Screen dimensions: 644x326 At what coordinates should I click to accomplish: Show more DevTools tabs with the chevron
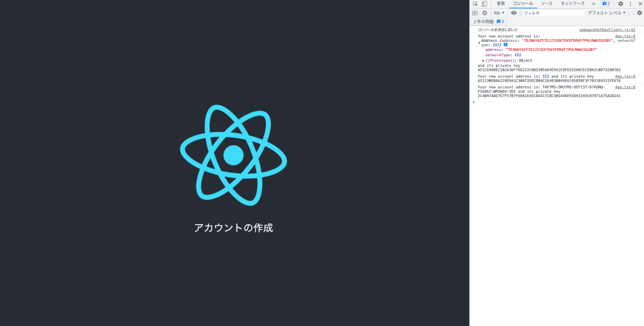click(594, 4)
